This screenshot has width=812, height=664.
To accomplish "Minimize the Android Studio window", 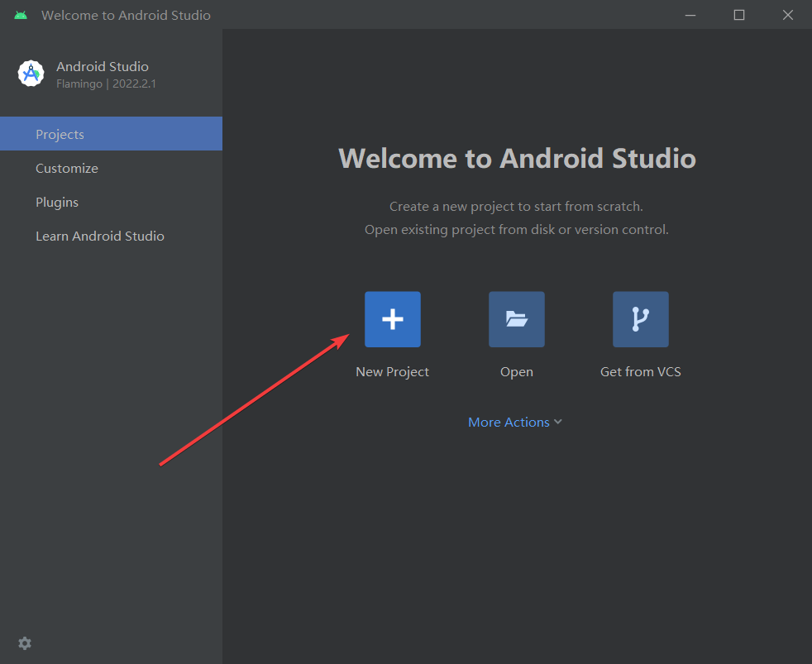I will (x=690, y=15).
